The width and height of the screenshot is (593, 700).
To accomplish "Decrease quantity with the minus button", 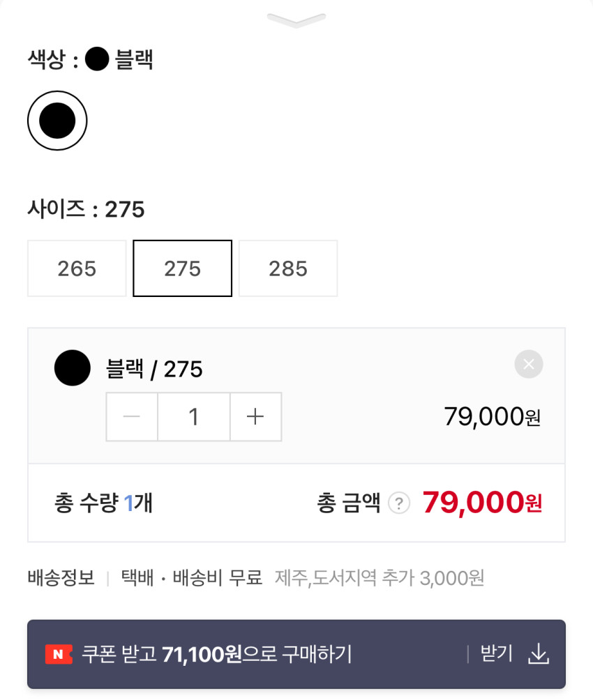I will point(132,417).
